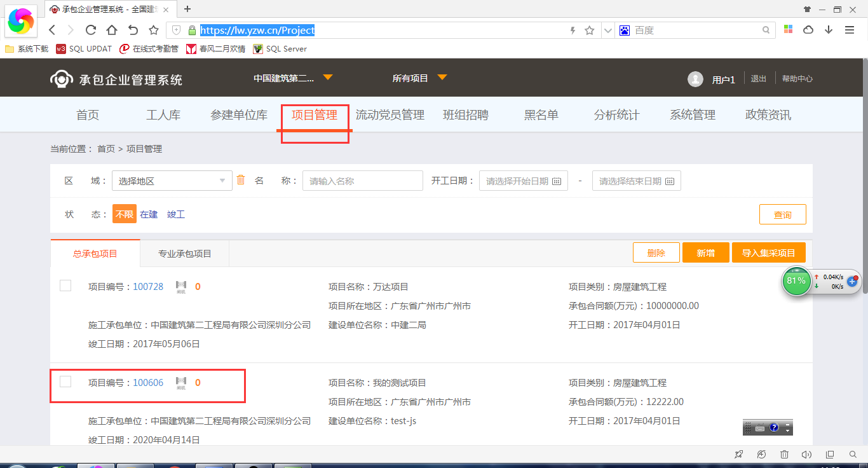Screen dimensions: 868x468
Task: Switch to 专业承包项目 tab
Action: 184,254
